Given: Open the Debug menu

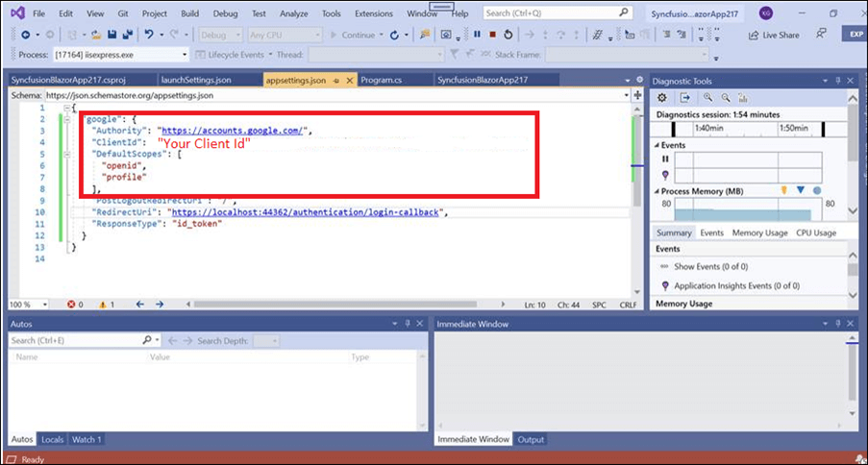Looking at the screenshot, I should pos(225,14).
